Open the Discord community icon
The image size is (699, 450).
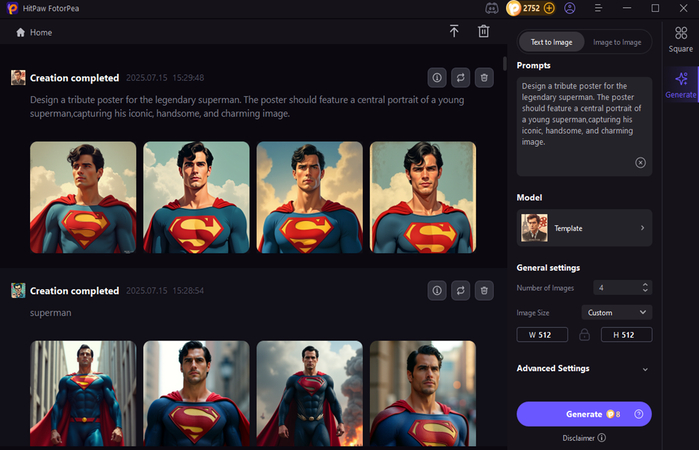point(492,8)
